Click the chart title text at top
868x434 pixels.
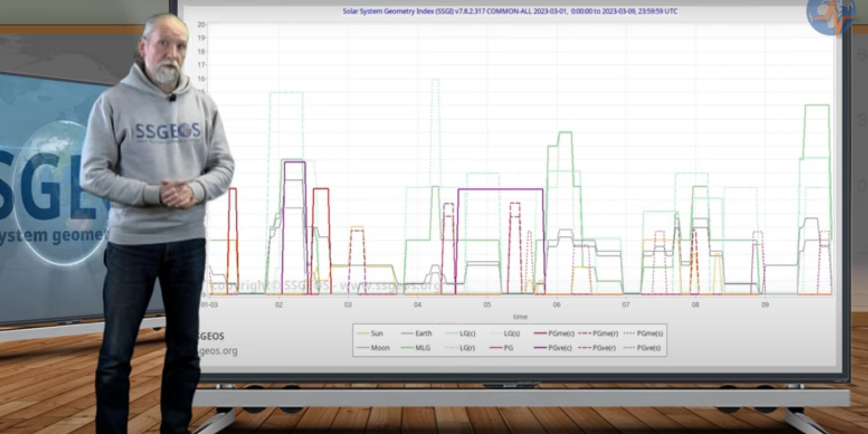point(509,11)
